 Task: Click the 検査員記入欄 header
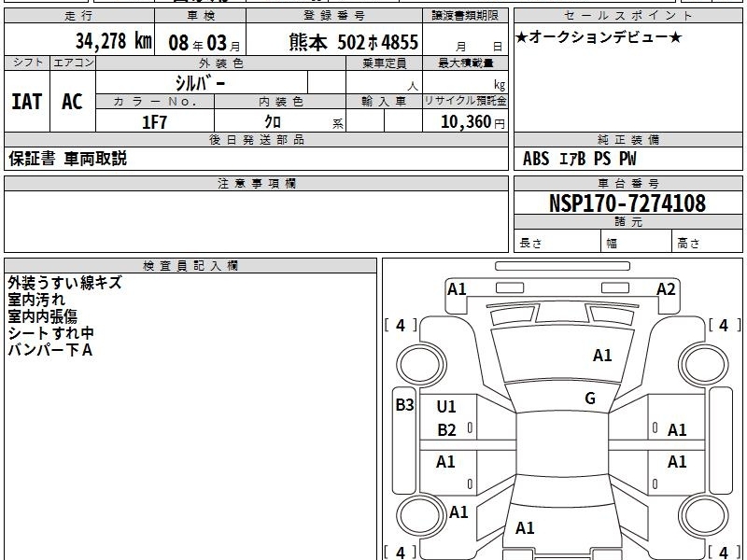(190, 266)
